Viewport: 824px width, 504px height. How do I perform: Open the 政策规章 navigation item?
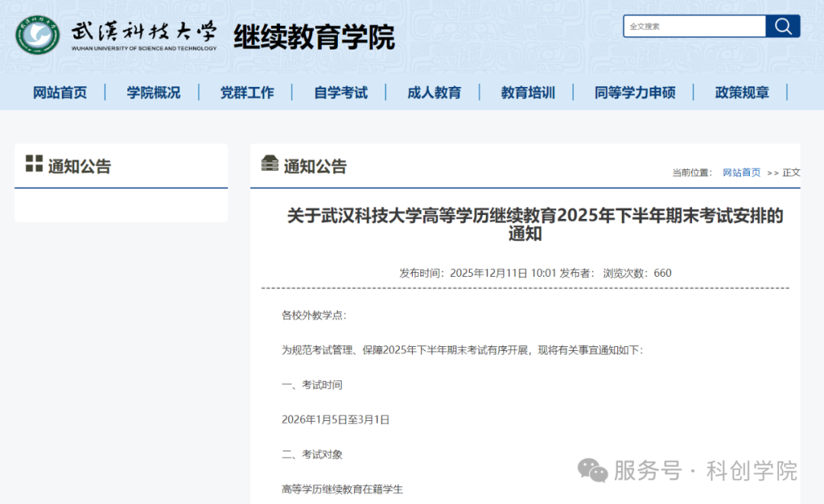click(742, 92)
